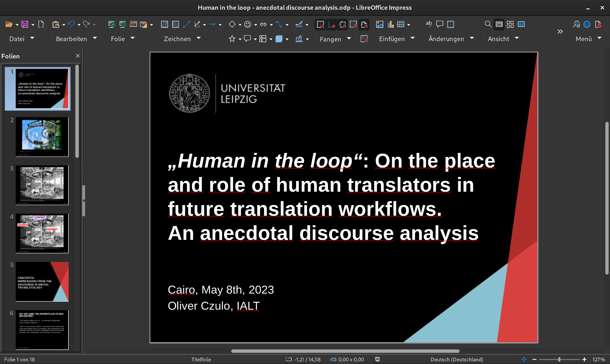Export presentation using the PDF icon
Screen dimensions: 610x364
point(41,24)
